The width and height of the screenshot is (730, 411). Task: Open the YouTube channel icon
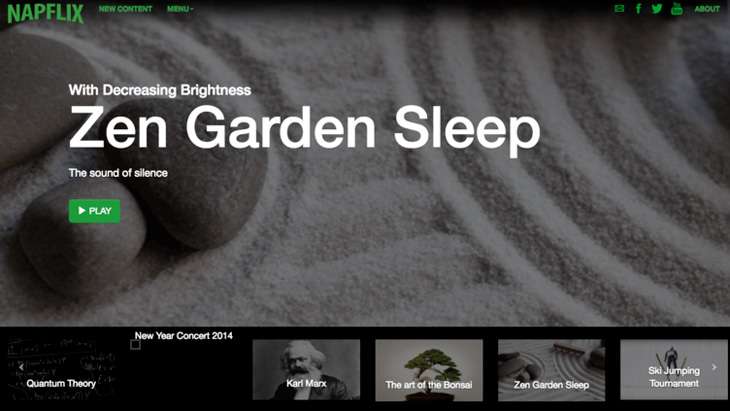[676, 8]
